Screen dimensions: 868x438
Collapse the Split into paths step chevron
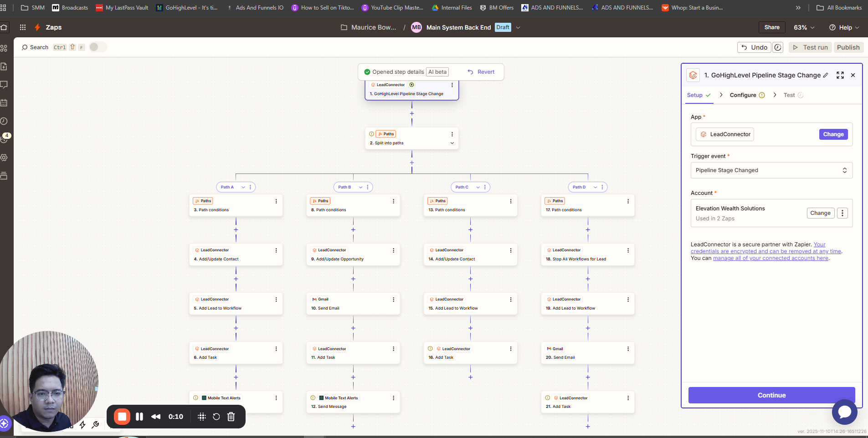pos(452,143)
